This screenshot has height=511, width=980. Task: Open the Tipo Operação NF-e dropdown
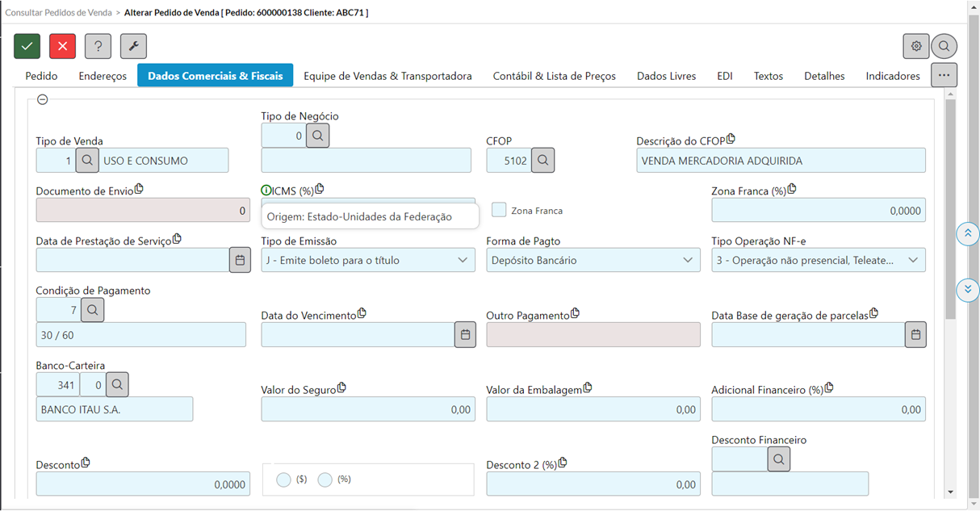(819, 260)
